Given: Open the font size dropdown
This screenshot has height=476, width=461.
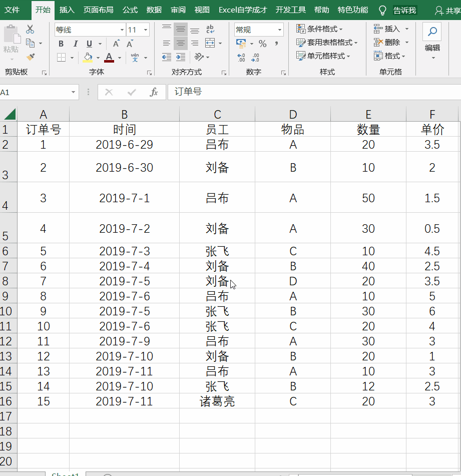Looking at the screenshot, I should [146, 30].
